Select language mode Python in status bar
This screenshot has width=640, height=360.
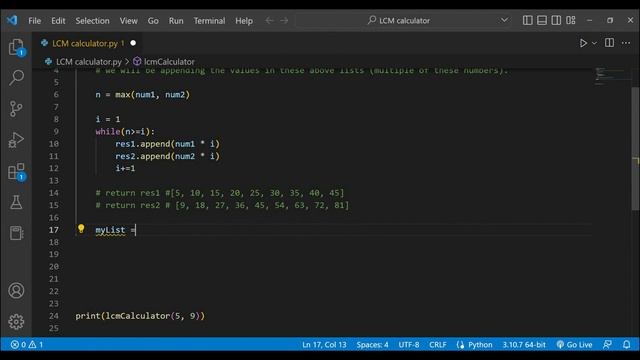(x=480, y=344)
